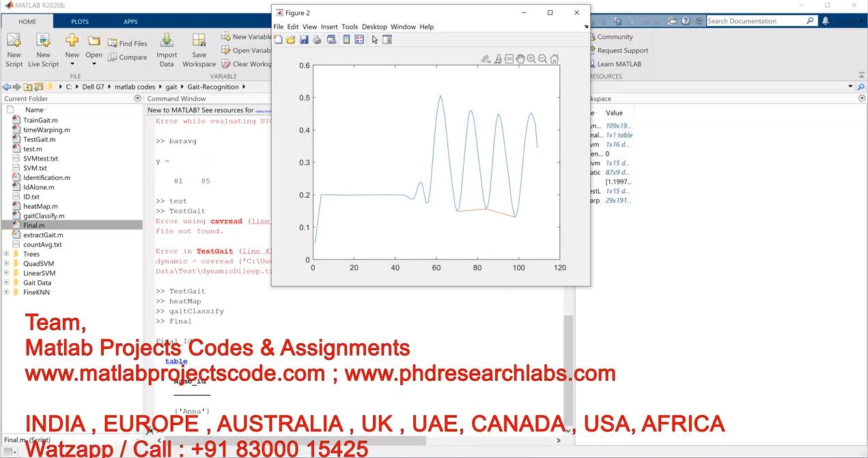
Task: Click Gait-Recognition in address path
Action: point(213,87)
